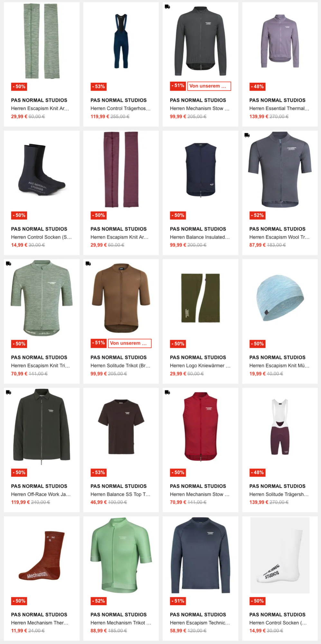Open 'Herren Escapism Technic...' product title
This screenshot has height=644, width=321.
click(200, 623)
